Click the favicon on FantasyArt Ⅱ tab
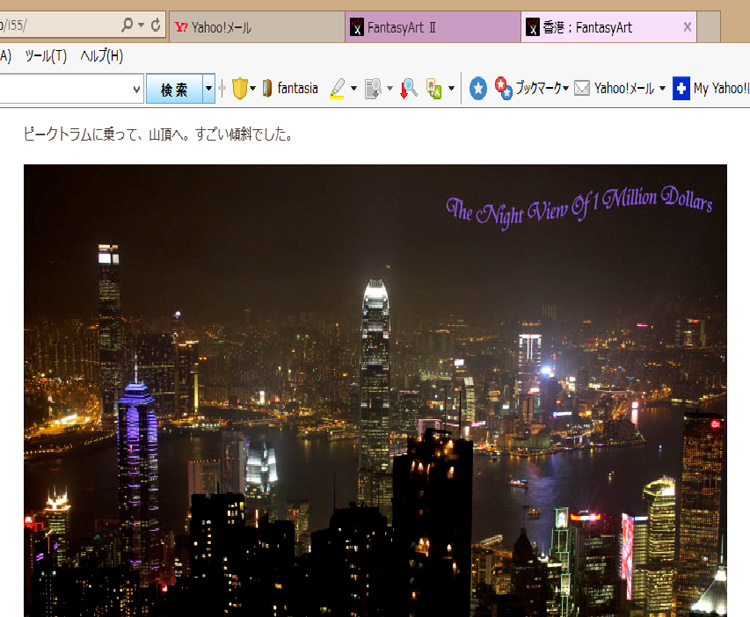The width and height of the screenshot is (750, 617). pyautogui.click(x=357, y=27)
